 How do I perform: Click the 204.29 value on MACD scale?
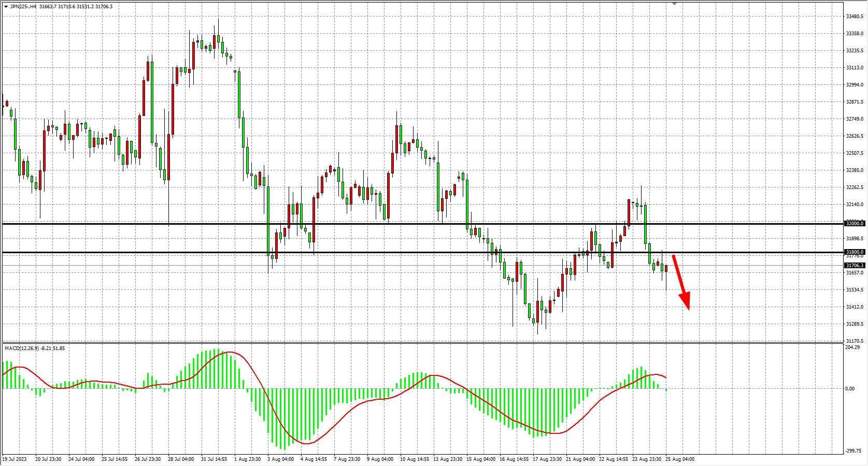[x=852, y=347]
